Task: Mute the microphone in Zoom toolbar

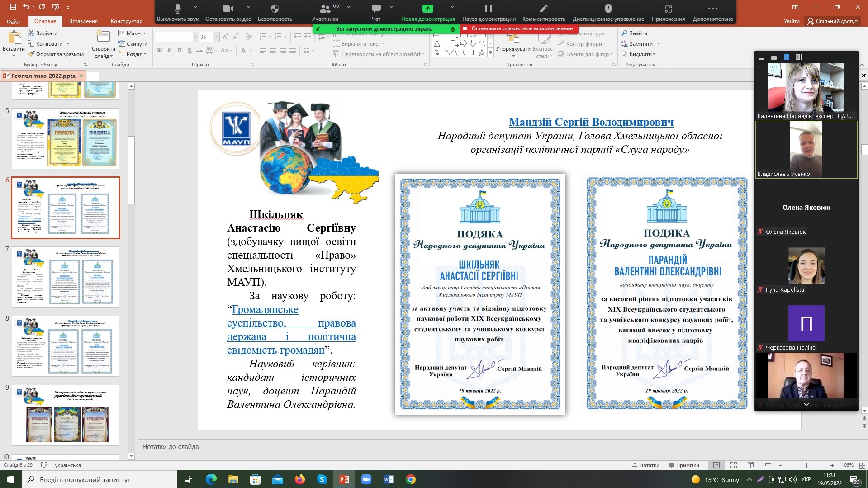Action: [178, 9]
